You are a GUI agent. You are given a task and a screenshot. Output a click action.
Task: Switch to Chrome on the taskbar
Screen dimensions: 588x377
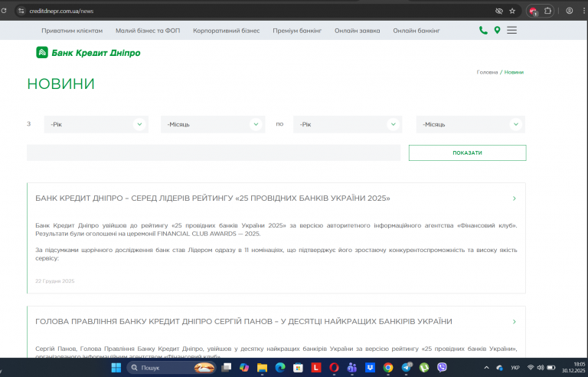[x=388, y=368]
